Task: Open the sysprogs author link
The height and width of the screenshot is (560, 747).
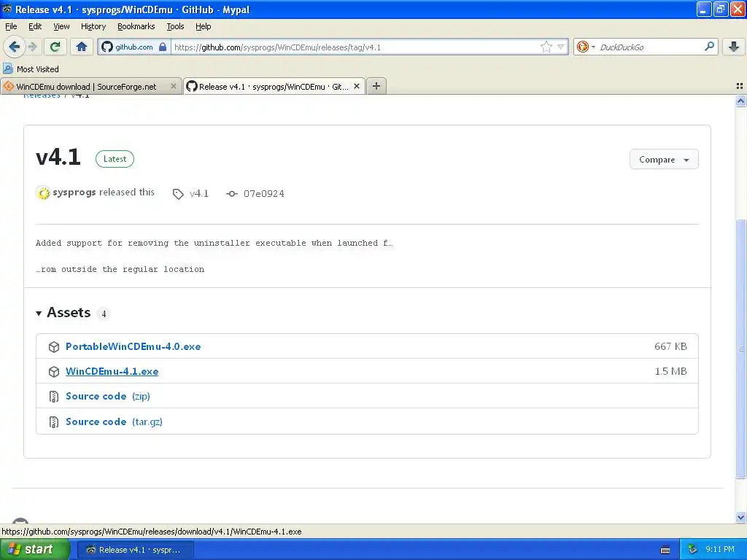Action: [74, 192]
